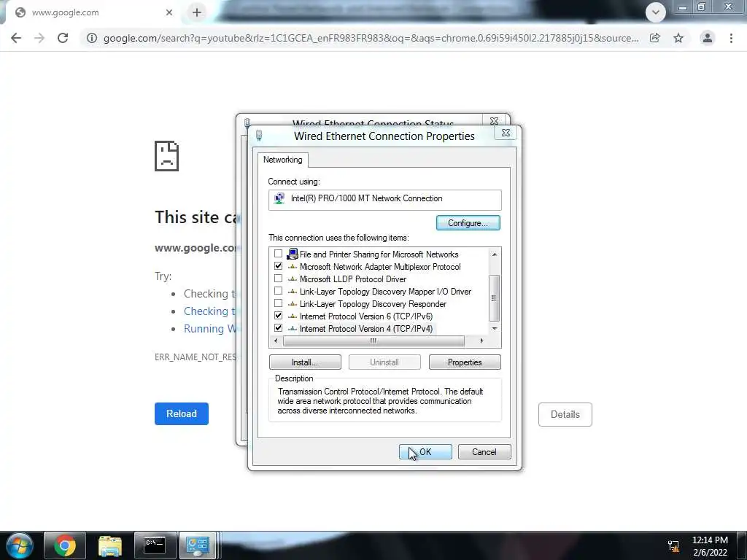The width and height of the screenshot is (747, 560).
Task: Open the tab search dropdown arrow
Action: [x=656, y=12]
